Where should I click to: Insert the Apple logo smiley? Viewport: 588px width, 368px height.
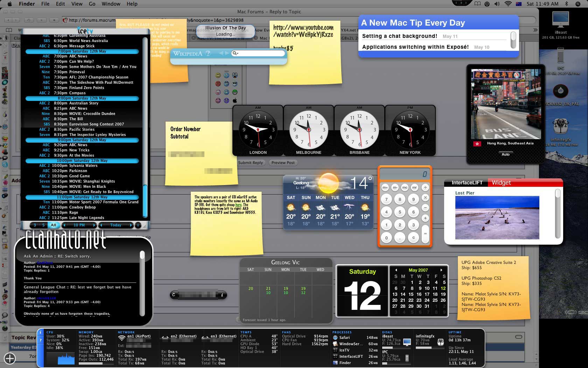coord(235,101)
